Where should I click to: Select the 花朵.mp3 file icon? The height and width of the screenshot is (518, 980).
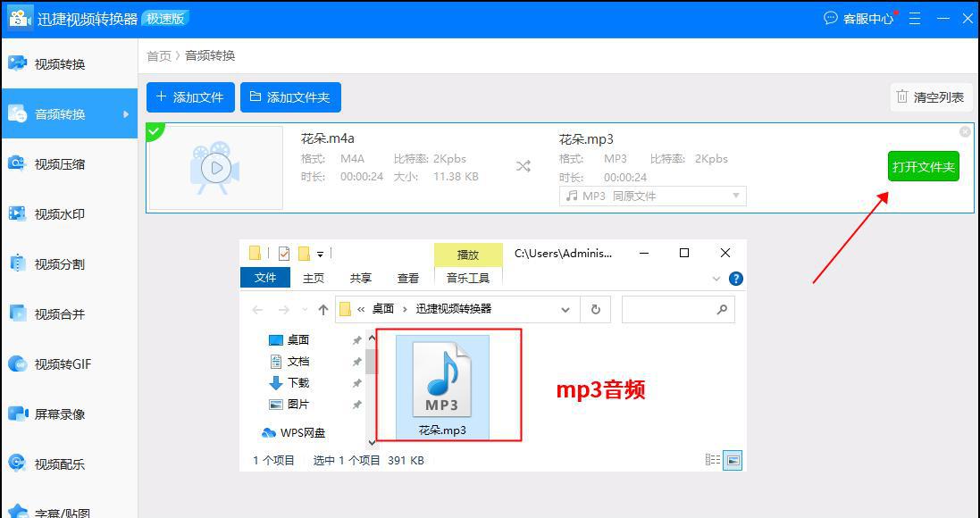[442, 388]
